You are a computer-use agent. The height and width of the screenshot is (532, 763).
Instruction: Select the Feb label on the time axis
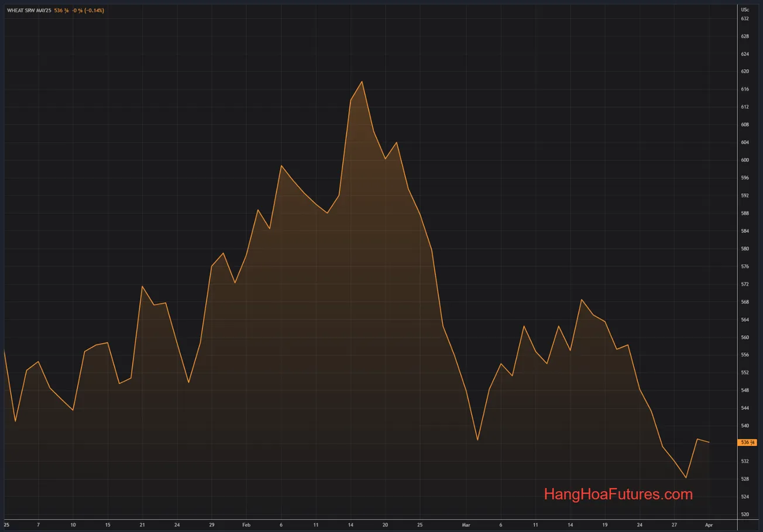click(x=246, y=525)
